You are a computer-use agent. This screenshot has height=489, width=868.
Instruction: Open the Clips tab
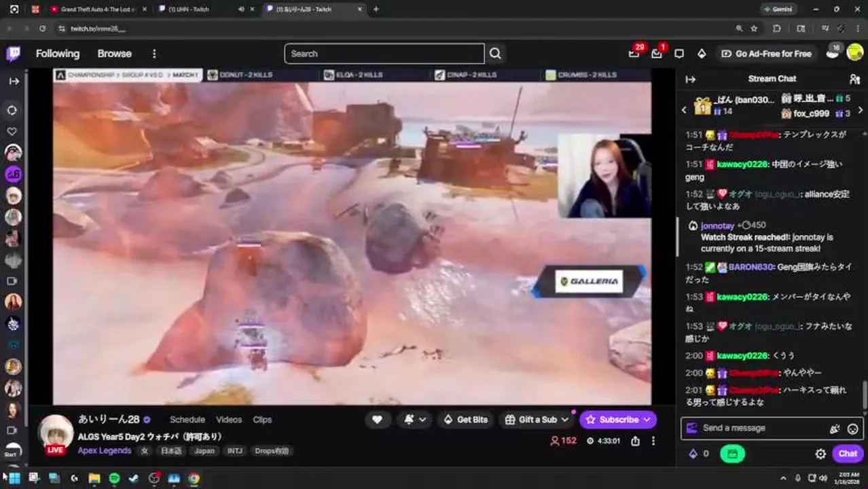click(x=262, y=420)
